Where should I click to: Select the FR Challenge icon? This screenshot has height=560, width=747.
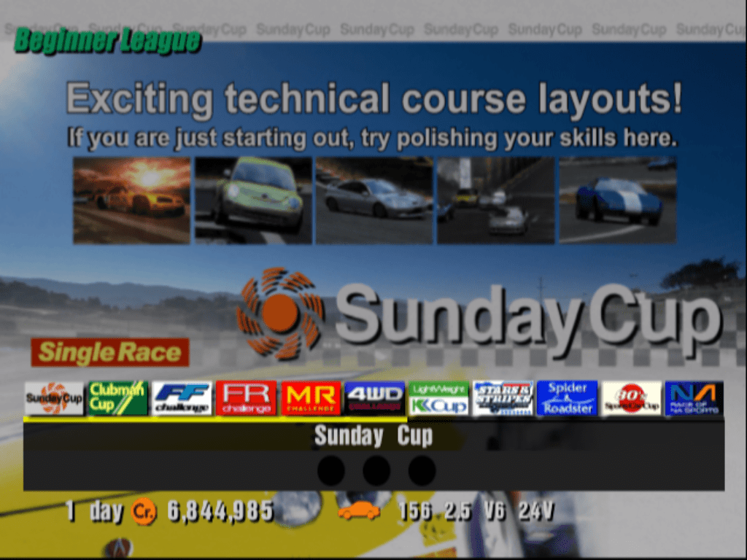pos(246,398)
